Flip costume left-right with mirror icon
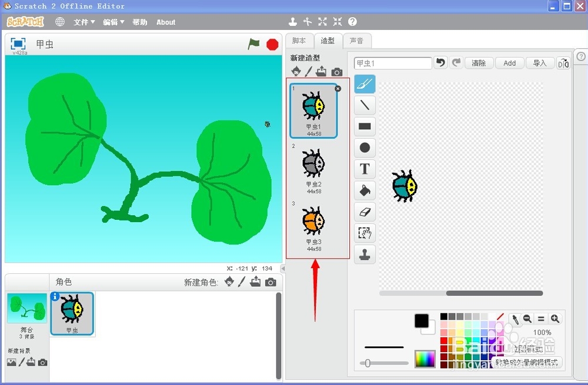 (x=563, y=63)
